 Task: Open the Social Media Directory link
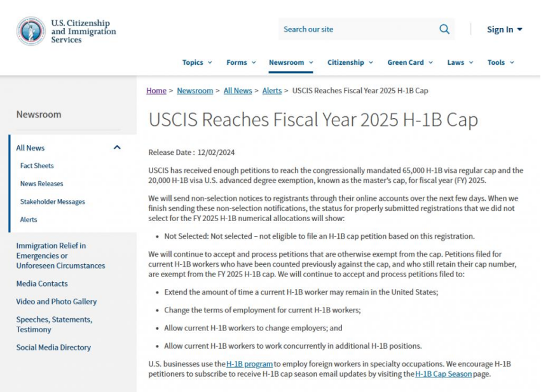pos(53,348)
